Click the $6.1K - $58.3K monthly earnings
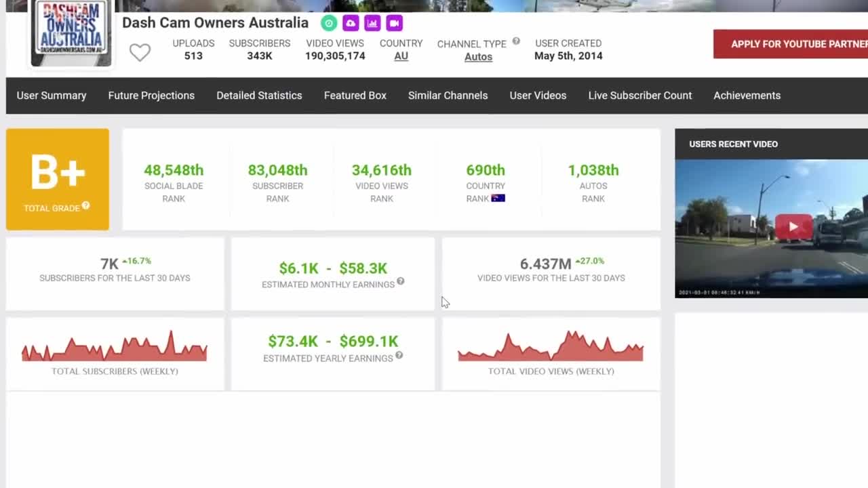868x488 pixels. [333, 268]
